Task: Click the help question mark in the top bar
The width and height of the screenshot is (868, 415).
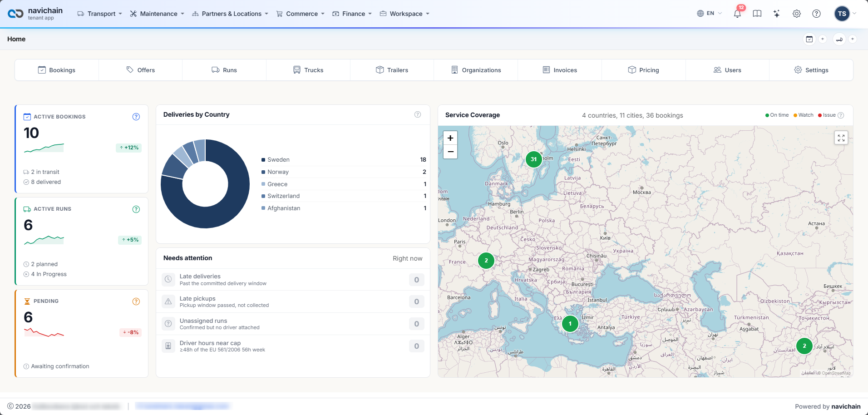Action: [x=816, y=14]
